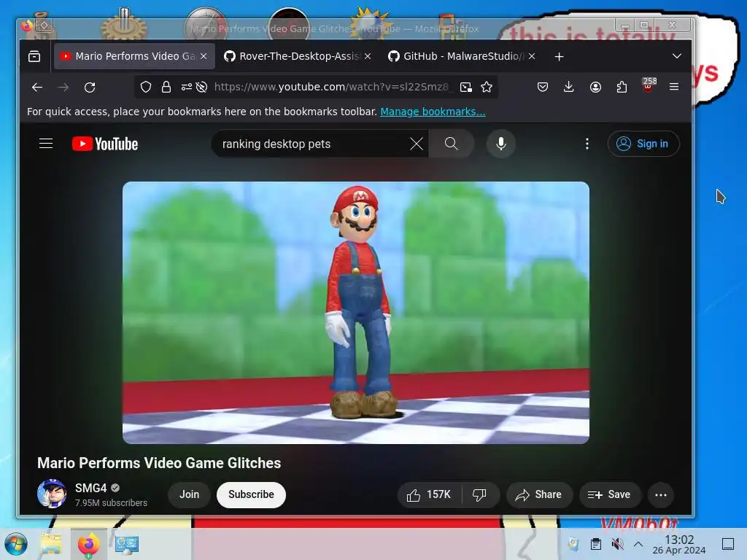Open a new tab with plus
747x560 pixels.
[560, 57]
